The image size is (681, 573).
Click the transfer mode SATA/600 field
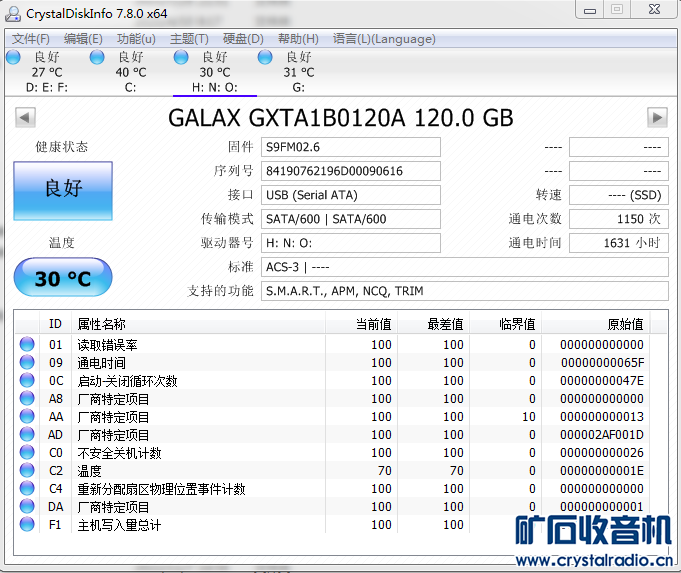350,219
